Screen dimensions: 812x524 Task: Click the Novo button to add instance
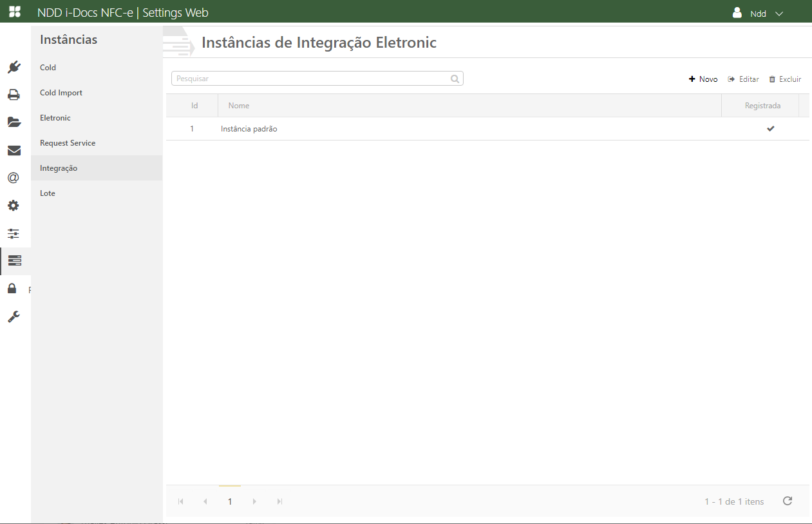click(x=703, y=79)
